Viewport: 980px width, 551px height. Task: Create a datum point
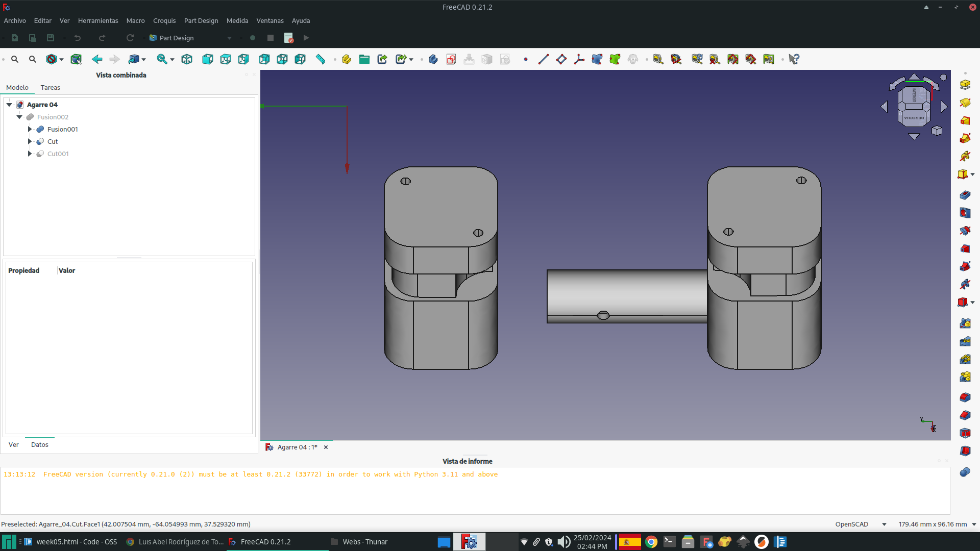click(x=526, y=59)
